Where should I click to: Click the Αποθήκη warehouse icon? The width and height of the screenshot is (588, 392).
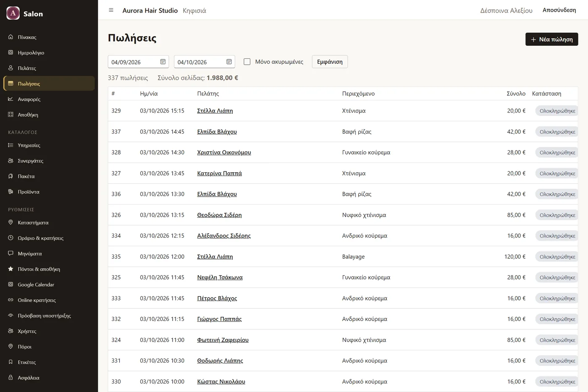(11, 115)
